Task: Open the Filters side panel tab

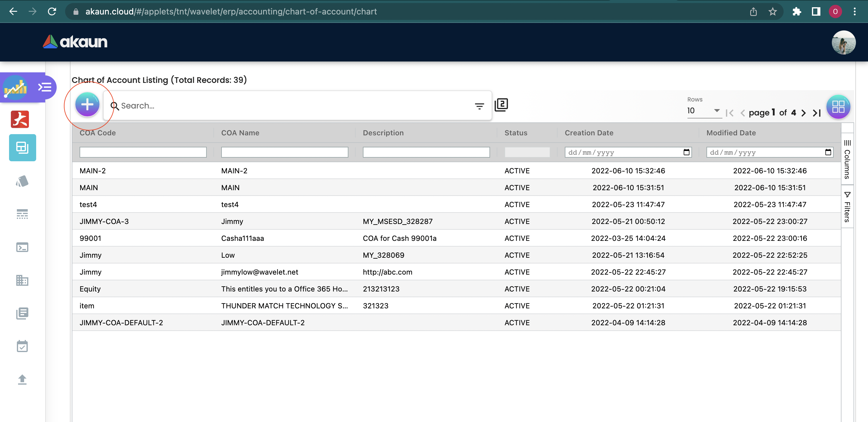Action: coord(847,207)
